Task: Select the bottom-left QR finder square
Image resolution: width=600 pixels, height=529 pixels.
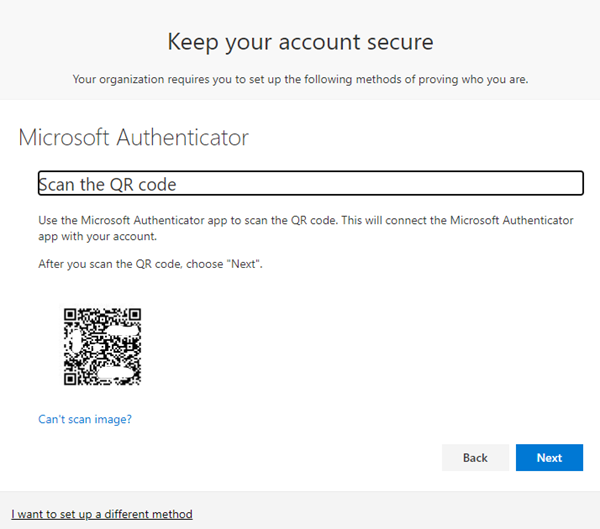Action: (70, 379)
